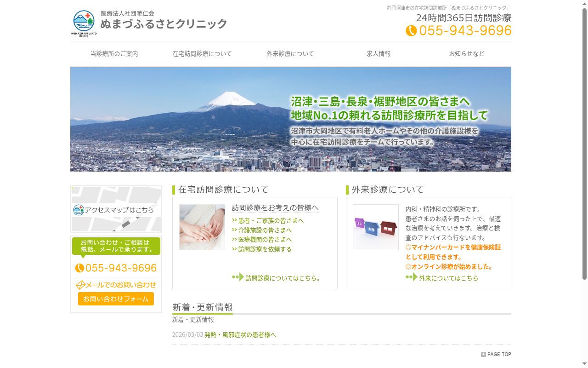Click the colored houses thumbnail image
This screenshot has width=588, height=368.
click(376, 227)
